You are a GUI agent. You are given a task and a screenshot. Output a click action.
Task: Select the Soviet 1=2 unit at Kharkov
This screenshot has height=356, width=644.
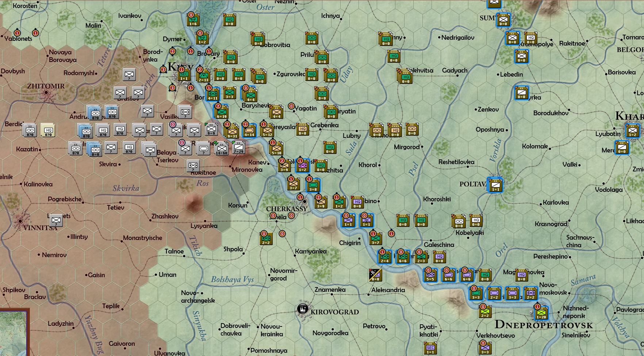(x=633, y=131)
